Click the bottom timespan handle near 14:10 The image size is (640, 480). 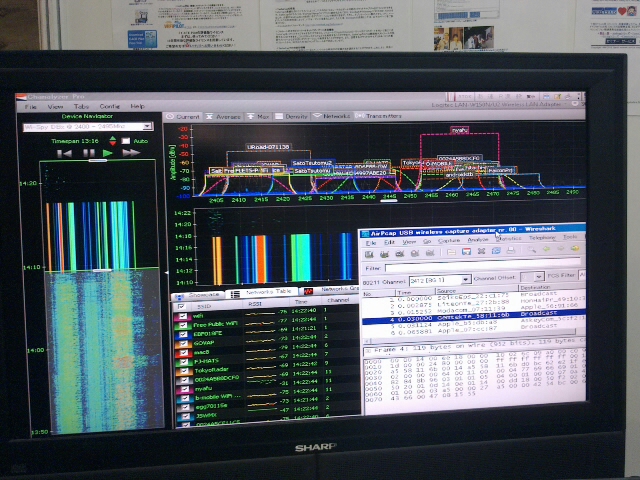pyautogui.click(x=102, y=270)
